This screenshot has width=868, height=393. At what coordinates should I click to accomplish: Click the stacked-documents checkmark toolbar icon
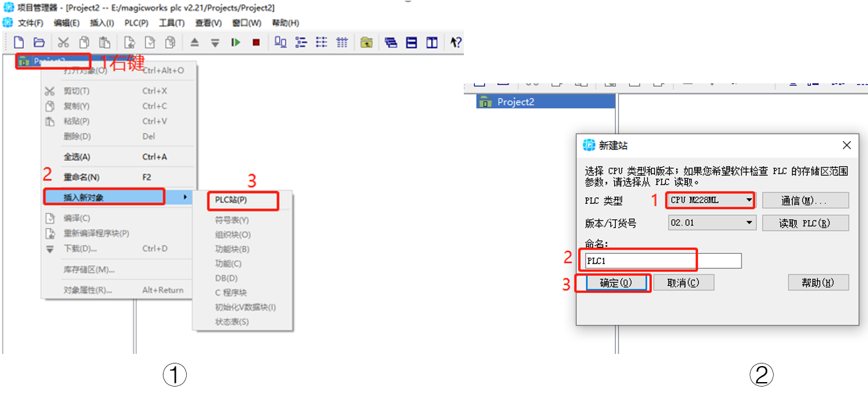click(170, 42)
